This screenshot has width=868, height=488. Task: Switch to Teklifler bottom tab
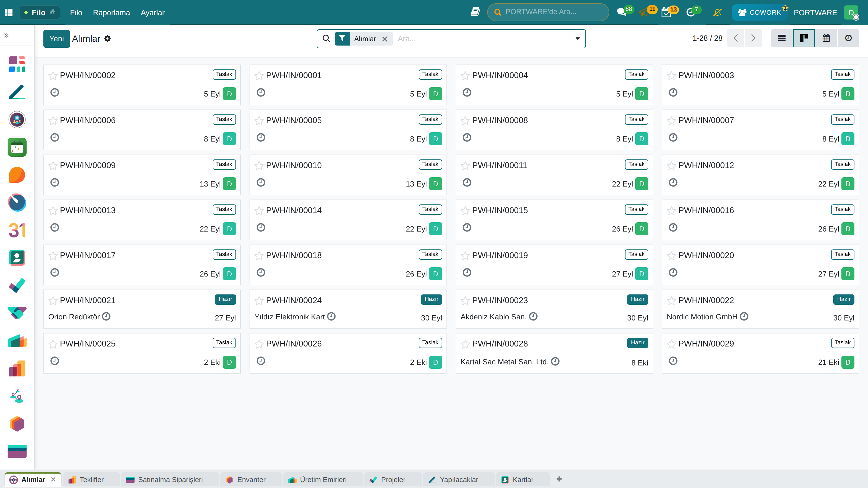click(x=91, y=480)
